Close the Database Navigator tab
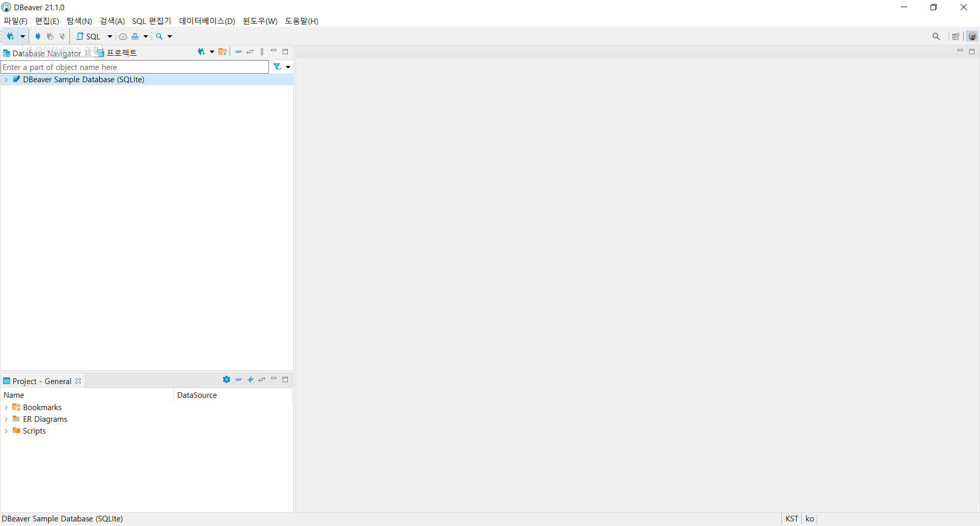This screenshot has width=980, height=526. click(x=88, y=53)
